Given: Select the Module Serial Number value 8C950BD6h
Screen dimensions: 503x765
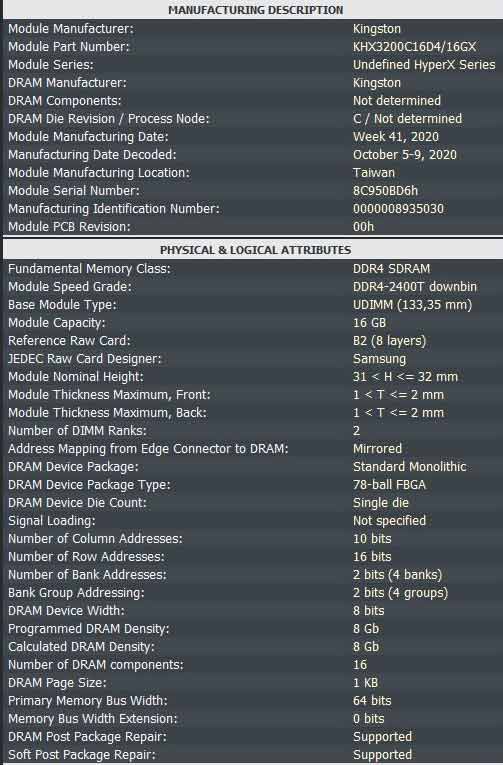Looking at the screenshot, I should point(385,191).
